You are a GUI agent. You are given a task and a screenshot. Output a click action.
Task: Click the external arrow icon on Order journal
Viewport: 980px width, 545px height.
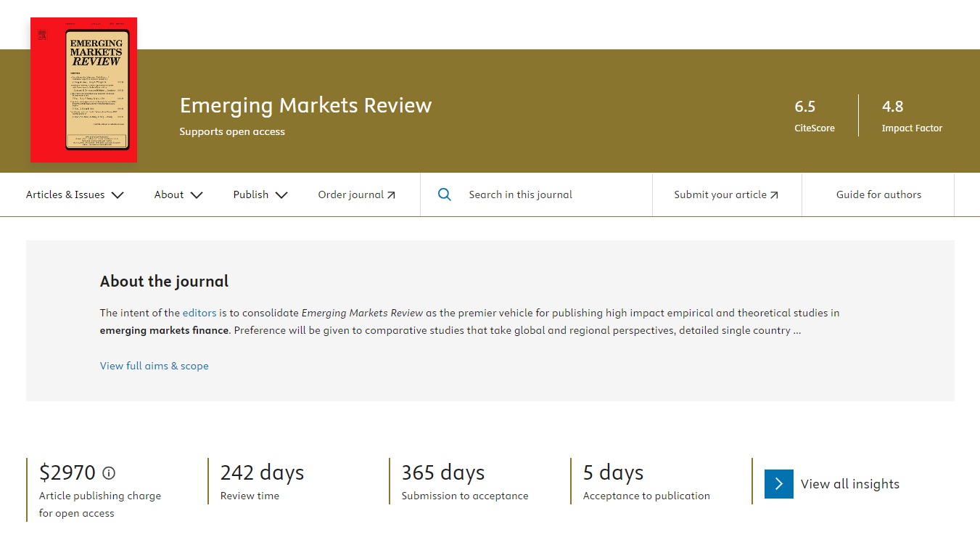[391, 195]
